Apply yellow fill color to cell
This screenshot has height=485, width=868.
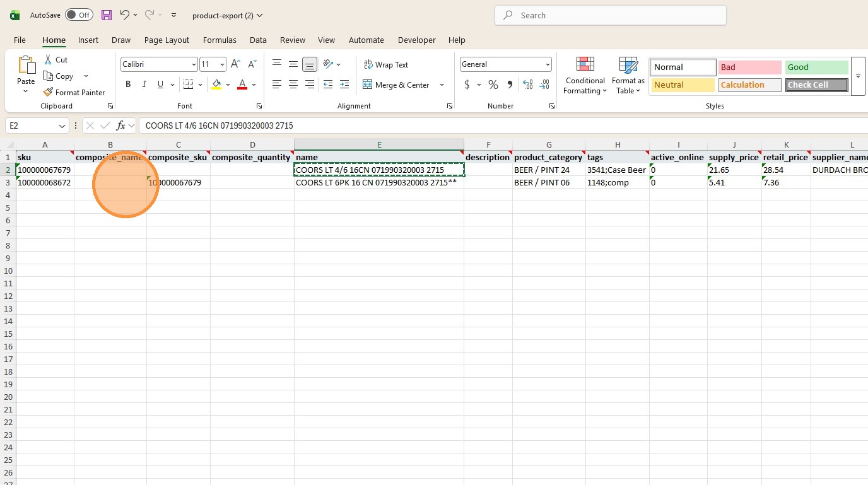pos(216,85)
